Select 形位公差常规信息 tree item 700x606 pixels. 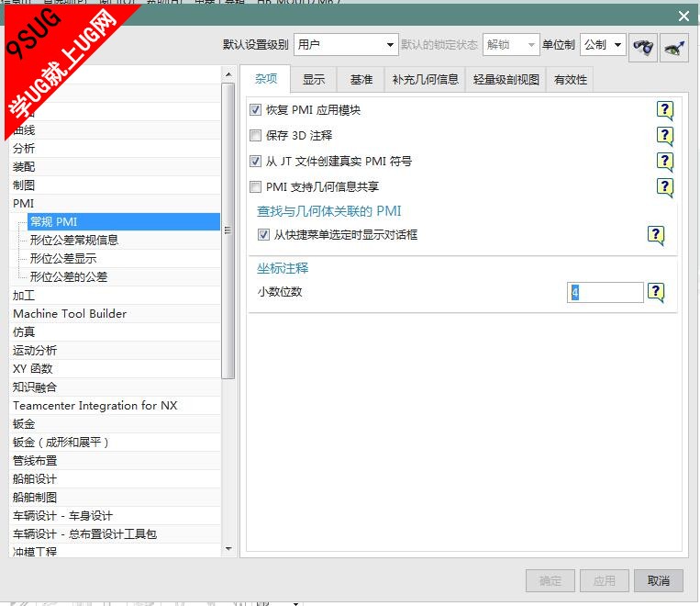[124, 240]
